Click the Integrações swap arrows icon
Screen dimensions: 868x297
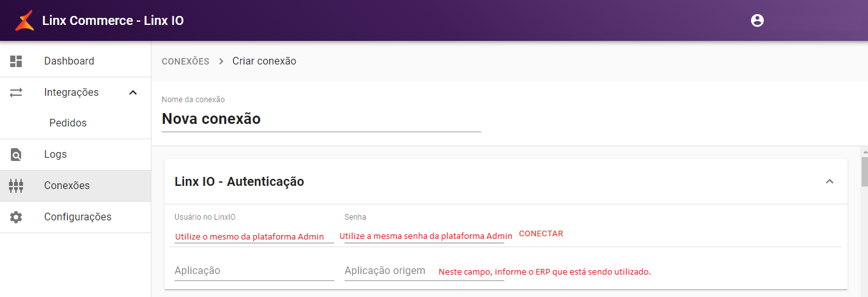[x=16, y=93]
